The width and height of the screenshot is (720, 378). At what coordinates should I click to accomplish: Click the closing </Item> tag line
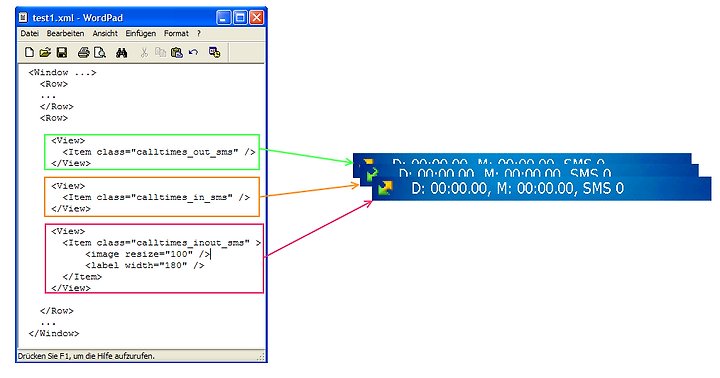82,277
